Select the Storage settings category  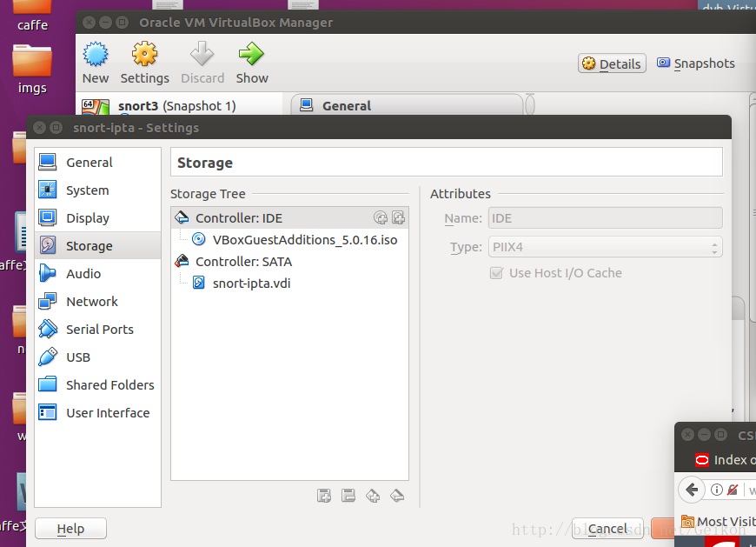point(98,245)
